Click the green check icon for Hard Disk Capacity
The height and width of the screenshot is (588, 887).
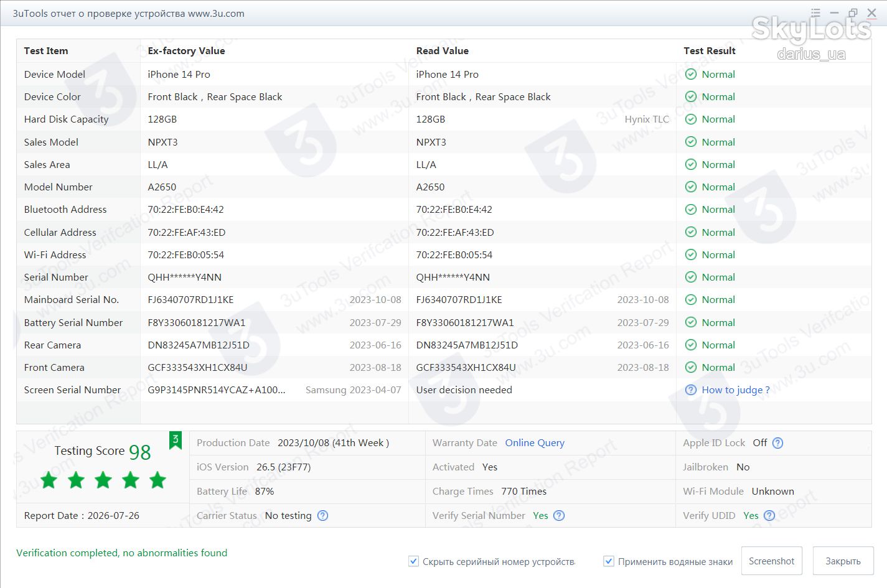[690, 119]
